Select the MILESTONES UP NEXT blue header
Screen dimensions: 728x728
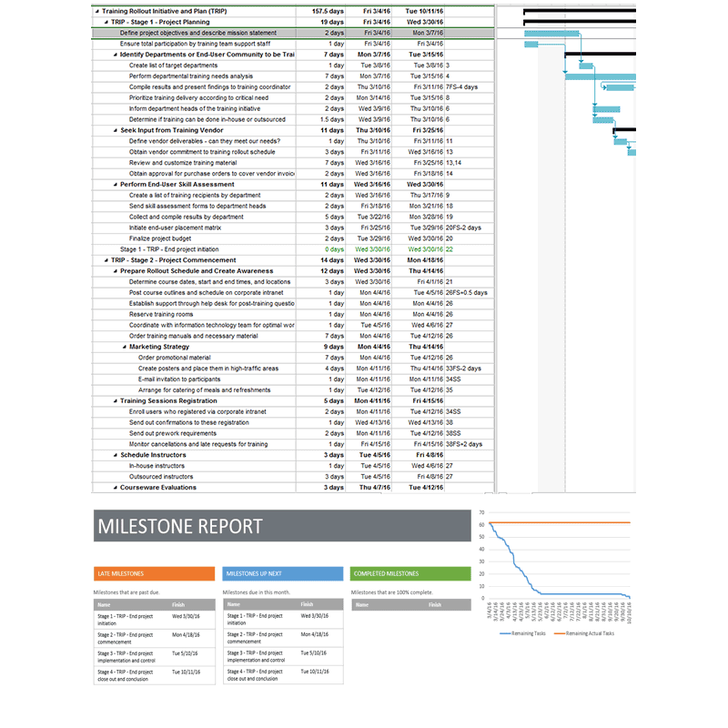(x=282, y=574)
